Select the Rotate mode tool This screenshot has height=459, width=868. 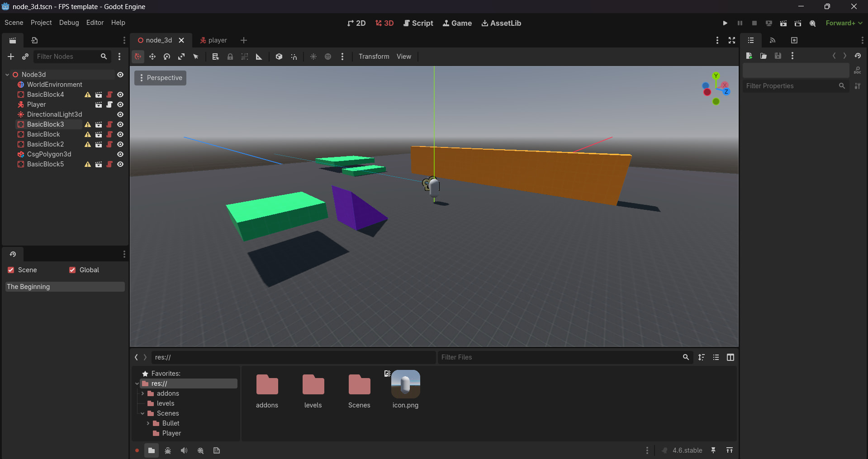167,57
